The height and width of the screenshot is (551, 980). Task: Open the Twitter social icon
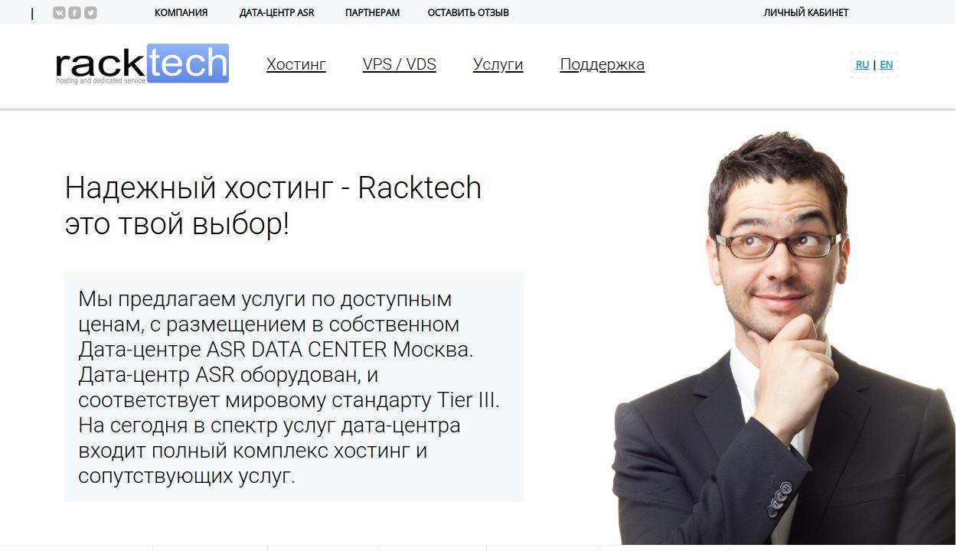(x=90, y=12)
